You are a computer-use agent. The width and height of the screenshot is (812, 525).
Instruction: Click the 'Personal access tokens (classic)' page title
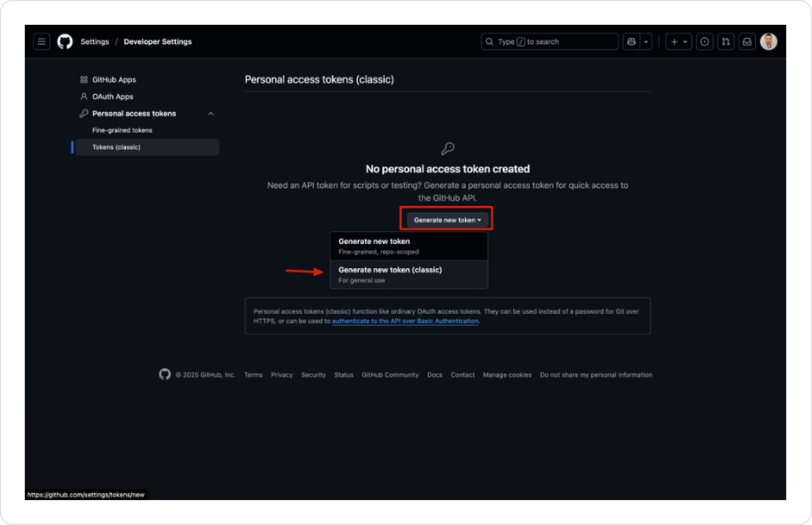pos(319,79)
